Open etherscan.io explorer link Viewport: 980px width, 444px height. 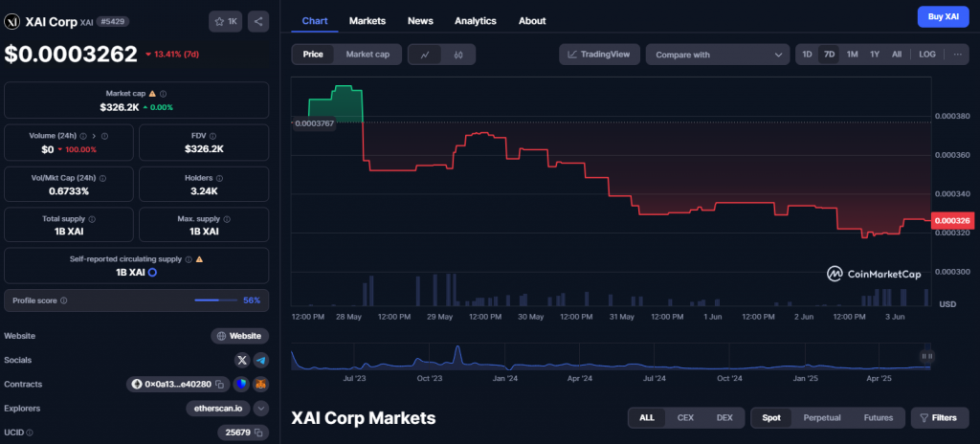tap(218, 409)
